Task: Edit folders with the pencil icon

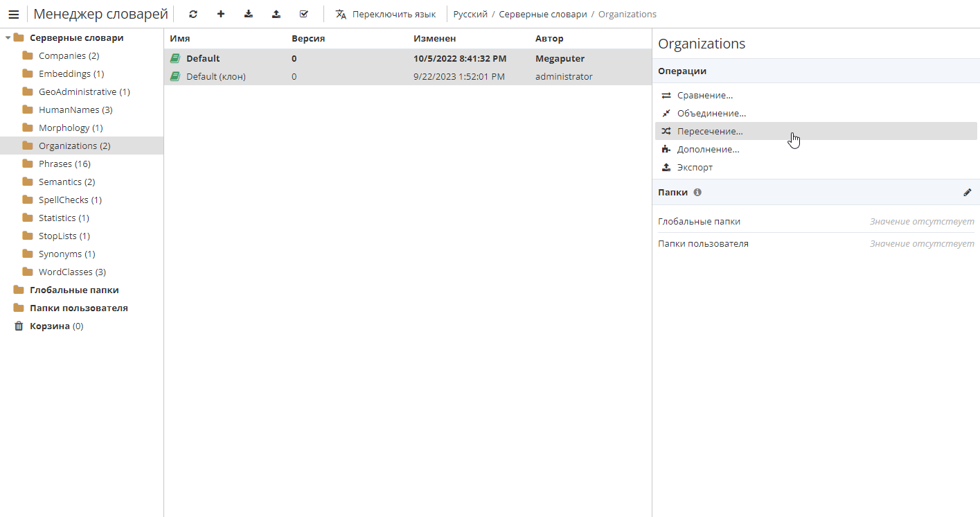Action: click(968, 192)
